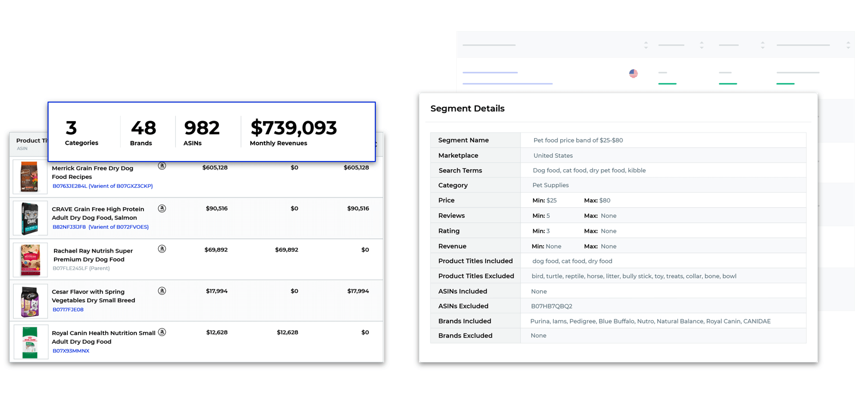Toggle sort arrows on second table column
The width and height of the screenshot is (868, 394).
[702, 45]
